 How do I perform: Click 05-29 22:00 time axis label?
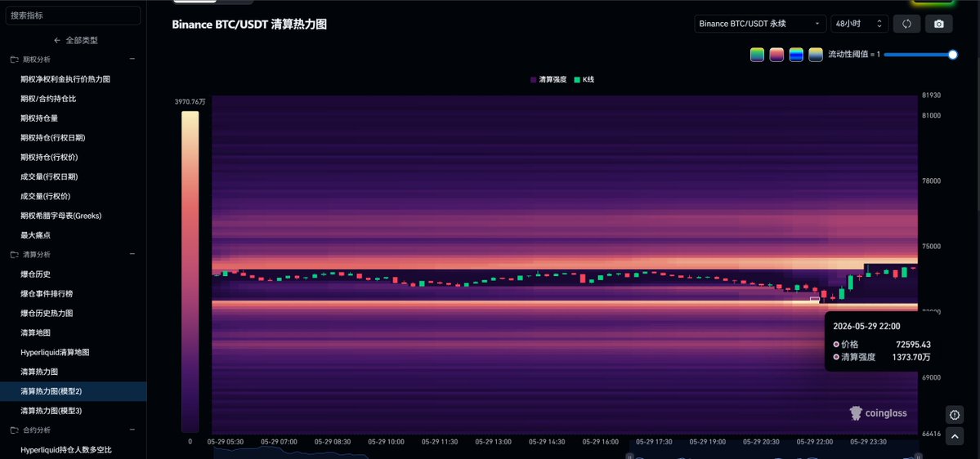point(815,442)
